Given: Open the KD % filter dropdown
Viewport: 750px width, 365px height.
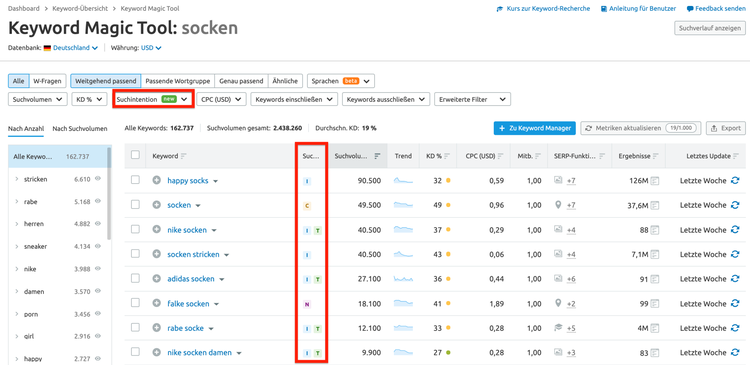Looking at the screenshot, I should click(89, 99).
